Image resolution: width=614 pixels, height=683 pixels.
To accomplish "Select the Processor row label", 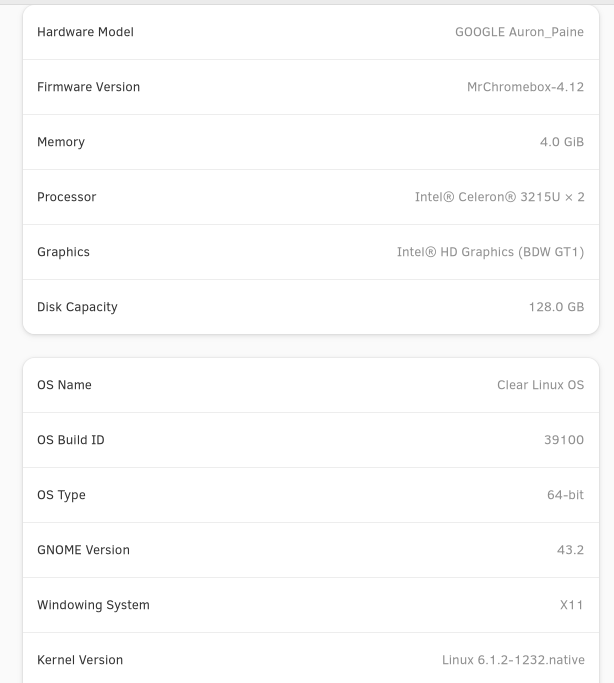I will 67,197.
